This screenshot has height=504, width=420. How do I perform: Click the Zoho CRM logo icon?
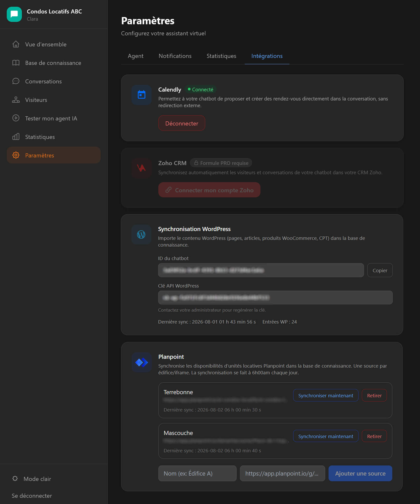pyautogui.click(x=142, y=168)
